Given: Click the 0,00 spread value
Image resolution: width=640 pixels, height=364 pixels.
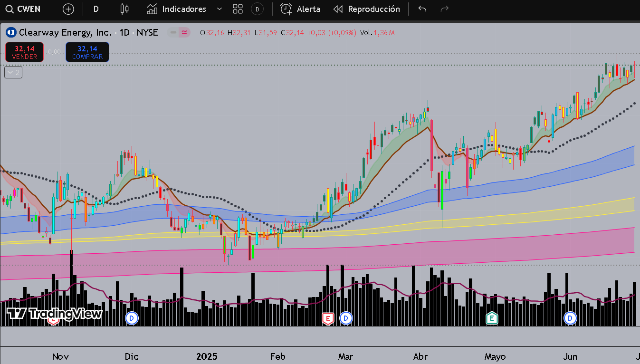Looking at the screenshot, I should click(55, 51).
